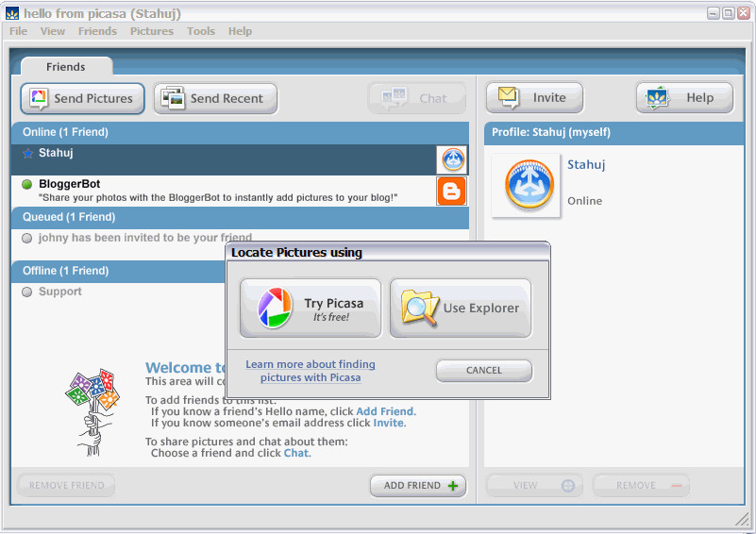This screenshot has width=756, height=534.
Task: Click the Send Pictures button
Action: click(x=82, y=98)
